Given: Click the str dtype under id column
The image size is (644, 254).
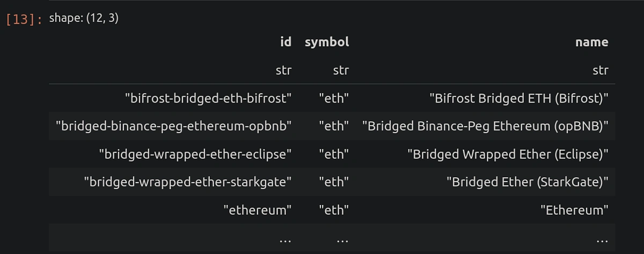Looking at the screenshot, I should click(283, 70).
